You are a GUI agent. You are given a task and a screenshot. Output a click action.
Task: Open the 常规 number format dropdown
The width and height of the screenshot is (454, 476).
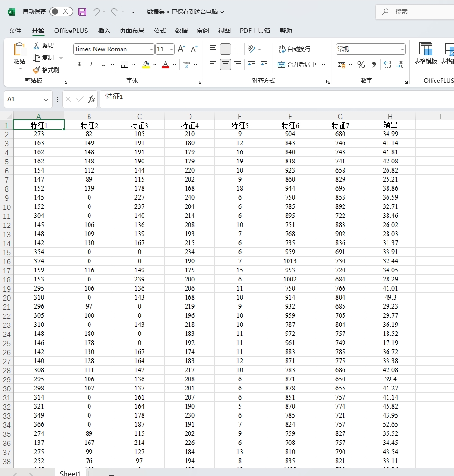point(402,49)
